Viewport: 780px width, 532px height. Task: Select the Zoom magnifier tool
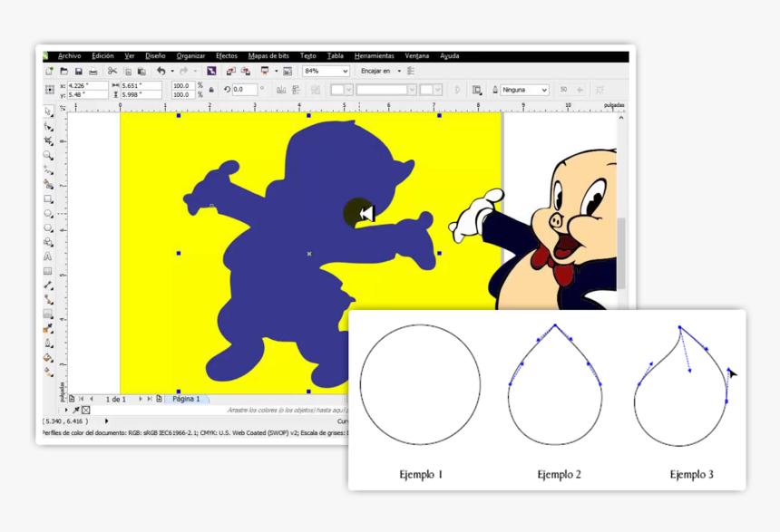[x=48, y=155]
